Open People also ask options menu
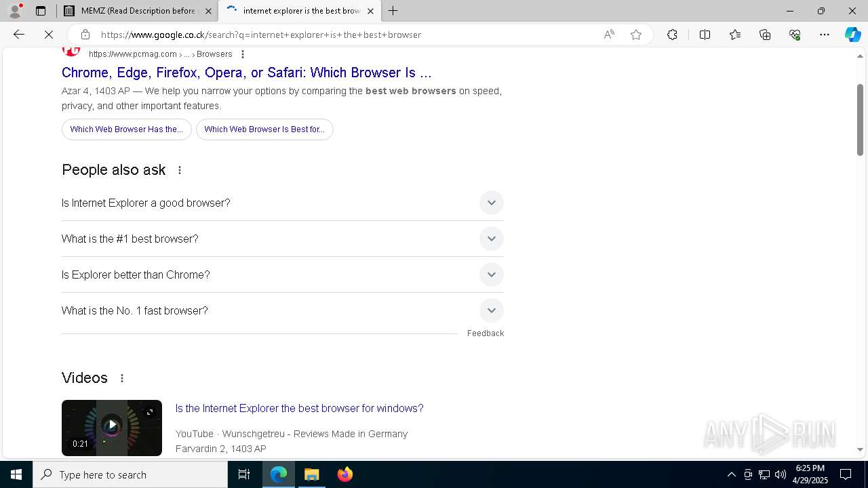This screenshot has height=488, width=868. 180,170
